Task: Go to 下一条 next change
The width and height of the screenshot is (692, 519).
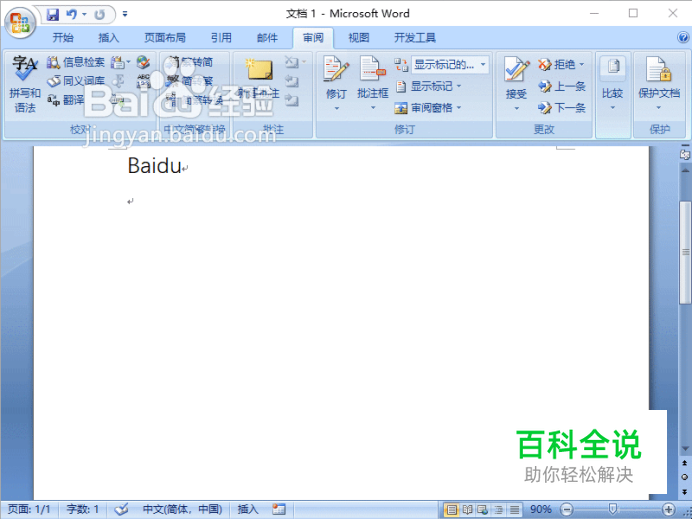Action: coord(561,107)
